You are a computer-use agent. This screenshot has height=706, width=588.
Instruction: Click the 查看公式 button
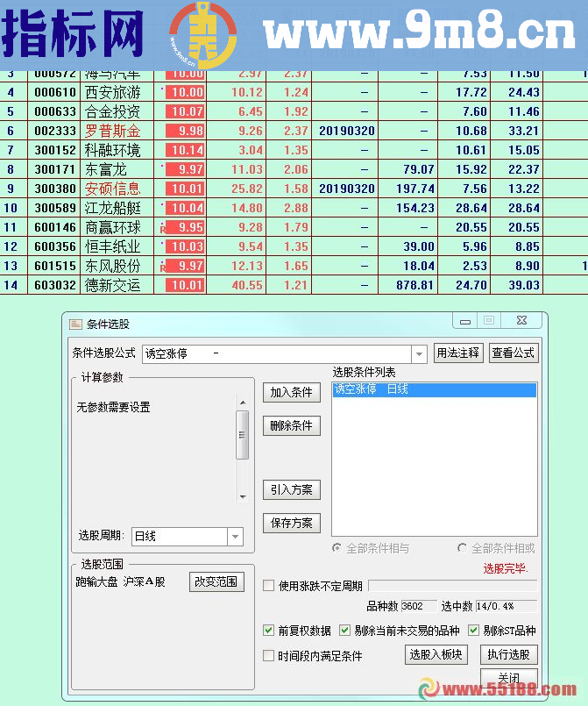coord(513,353)
